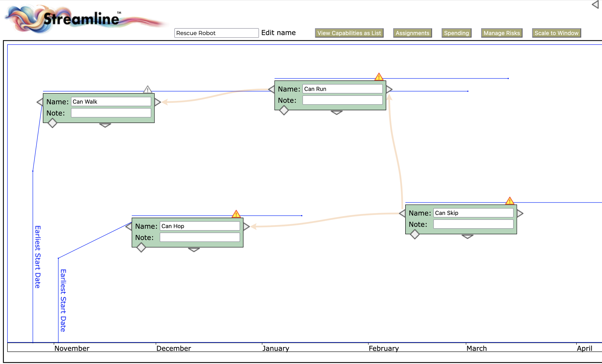Click the diamond handle on Can Walk
The height and width of the screenshot is (364, 602).
point(52,123)
